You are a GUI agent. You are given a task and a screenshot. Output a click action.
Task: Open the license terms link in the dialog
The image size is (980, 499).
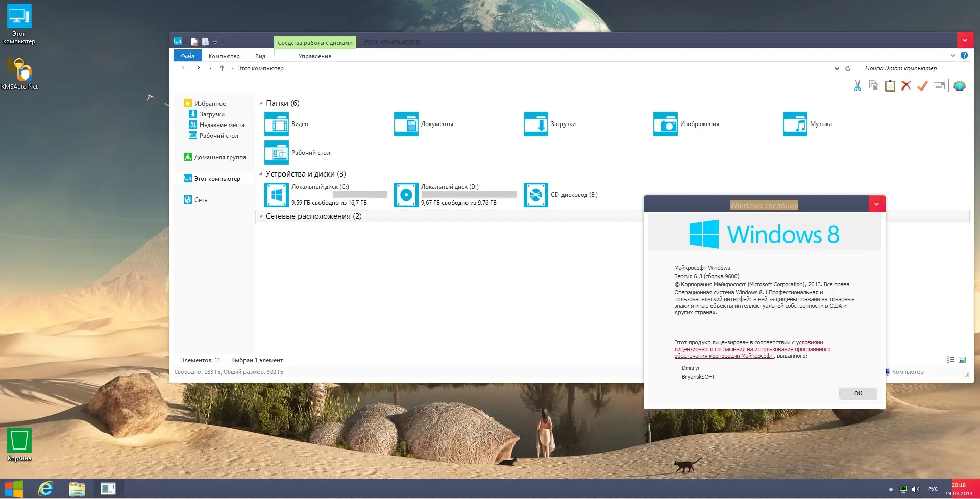(752, 350)
